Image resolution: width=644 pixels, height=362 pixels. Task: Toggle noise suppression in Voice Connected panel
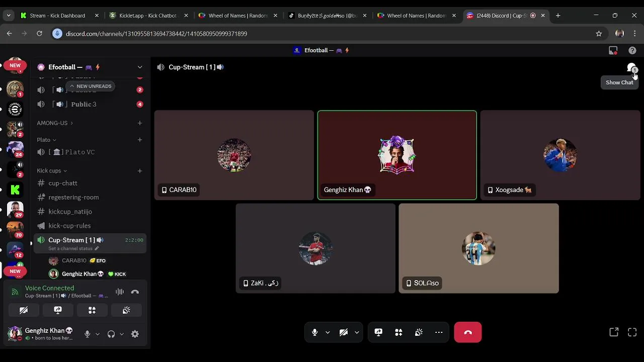(x=120, y=292)
